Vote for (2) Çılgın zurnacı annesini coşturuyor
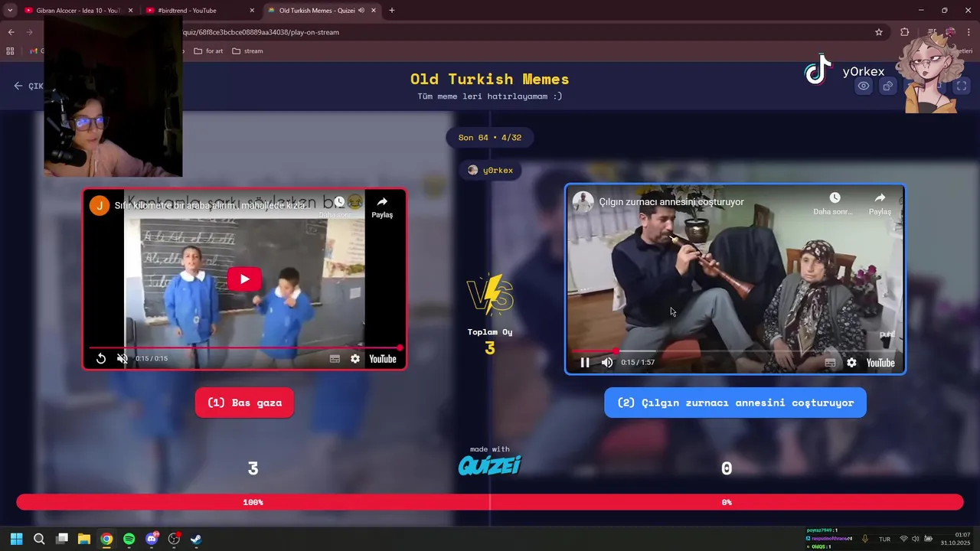980x551 pixels. tap(735, 403)
